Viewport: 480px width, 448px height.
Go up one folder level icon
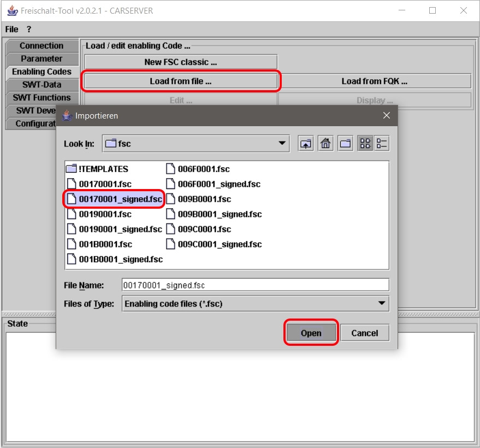click(305, 143)
